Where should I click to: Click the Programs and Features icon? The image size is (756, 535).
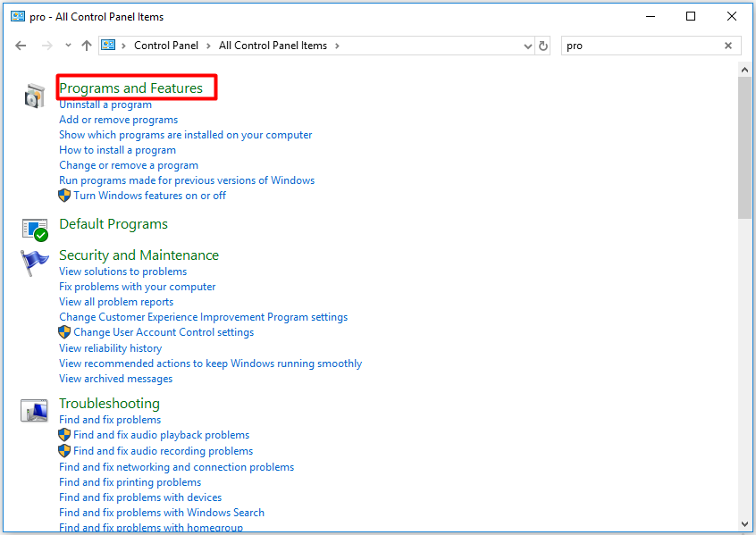34,96
